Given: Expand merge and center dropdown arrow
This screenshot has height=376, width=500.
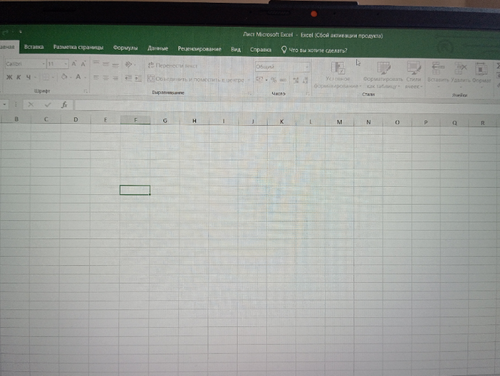Looking at the screenshot, I should tap(249, 80).
